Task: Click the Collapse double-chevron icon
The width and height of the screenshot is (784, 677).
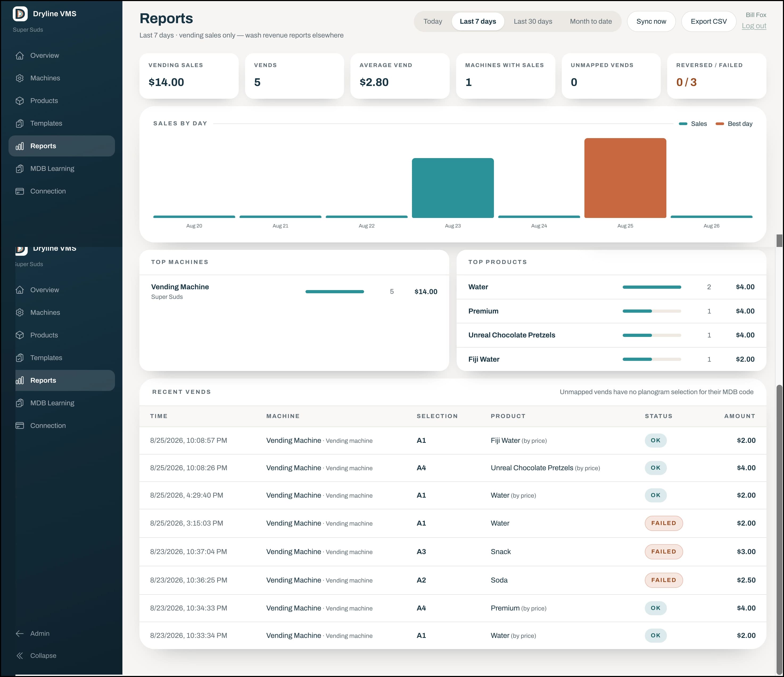Action: click(20, 656)
